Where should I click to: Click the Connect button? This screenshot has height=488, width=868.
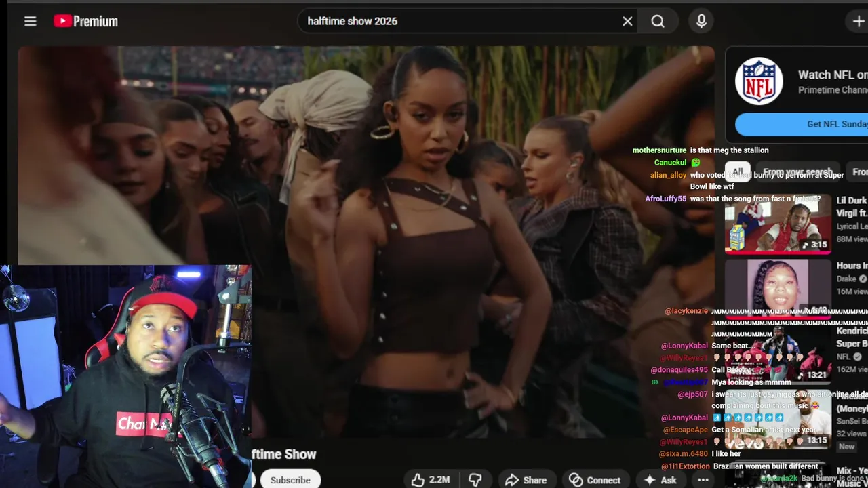click(595, 480)
